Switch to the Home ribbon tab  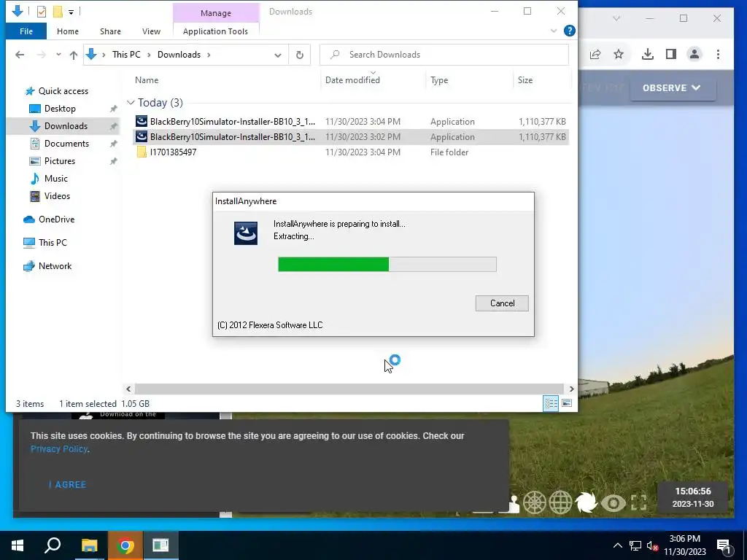(68, 31)
